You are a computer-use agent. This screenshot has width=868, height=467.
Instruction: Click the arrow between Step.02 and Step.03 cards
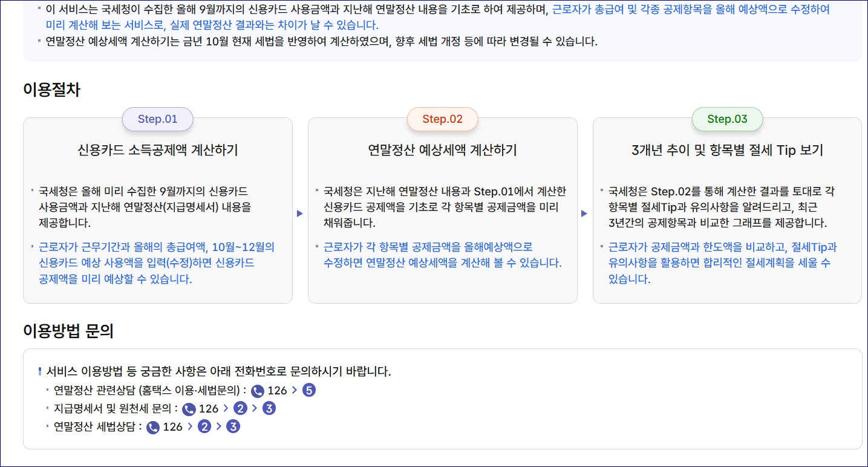585,212
